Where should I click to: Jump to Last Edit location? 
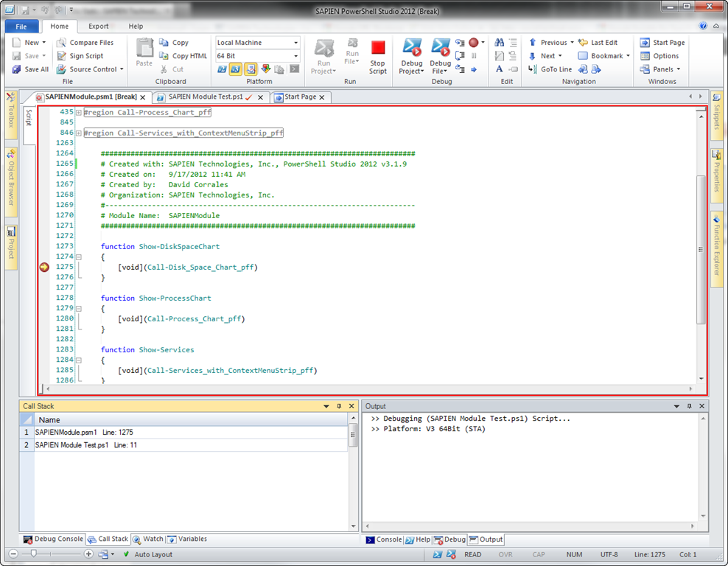pyautogui.click(x=598, y=43)
